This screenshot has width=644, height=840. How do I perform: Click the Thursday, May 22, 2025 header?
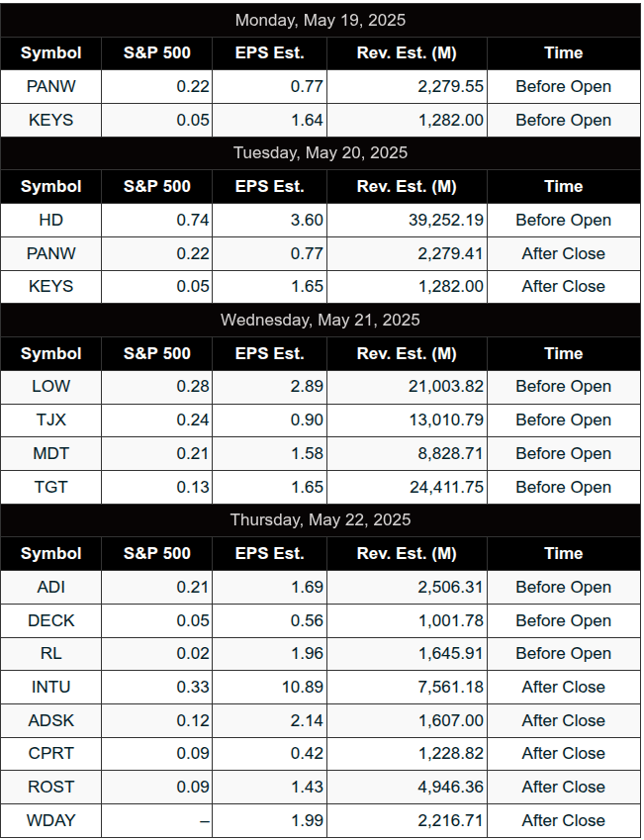tap(321, 519)
